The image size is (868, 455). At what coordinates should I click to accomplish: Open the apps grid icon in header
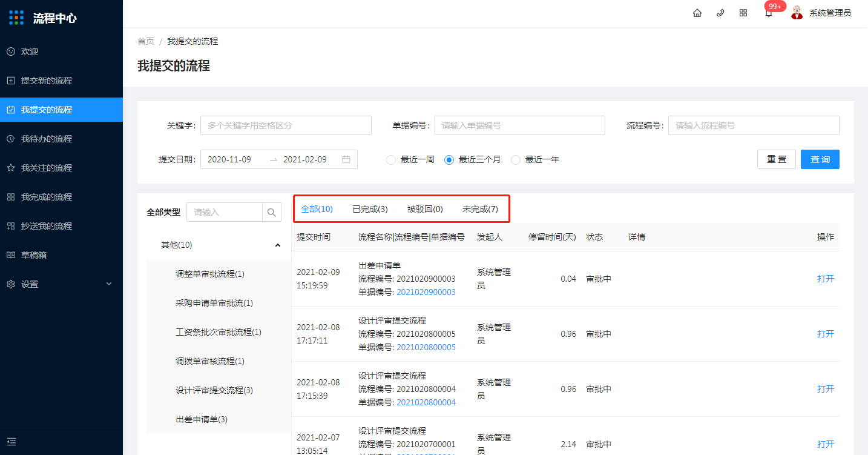click(743, 13)
